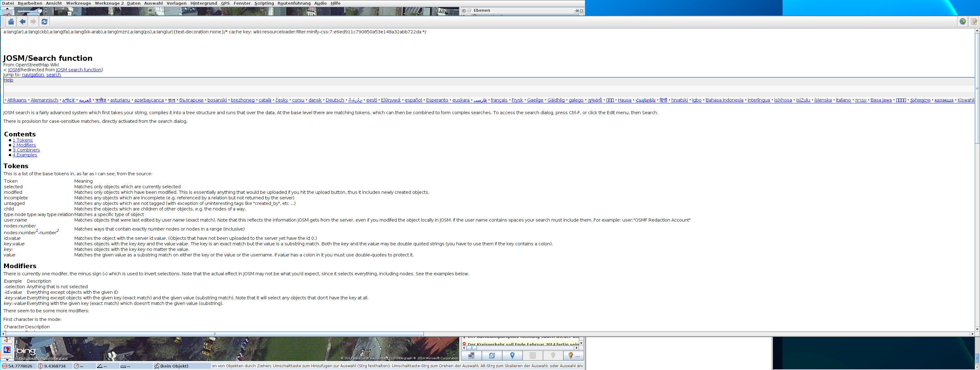Click the notes list horizontal scrollbar right arrow
Image resolution: width=980 pixels, height=370 pixels.
577,348
